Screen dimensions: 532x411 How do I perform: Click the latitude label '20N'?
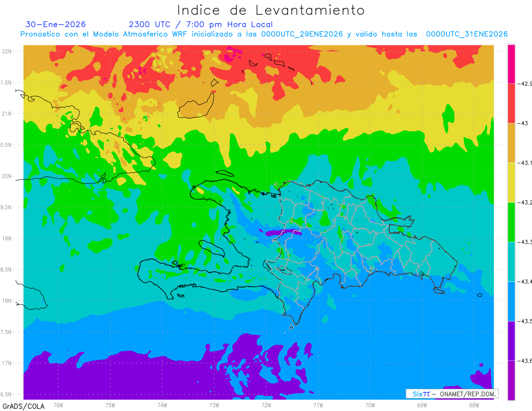click(8, 176)
